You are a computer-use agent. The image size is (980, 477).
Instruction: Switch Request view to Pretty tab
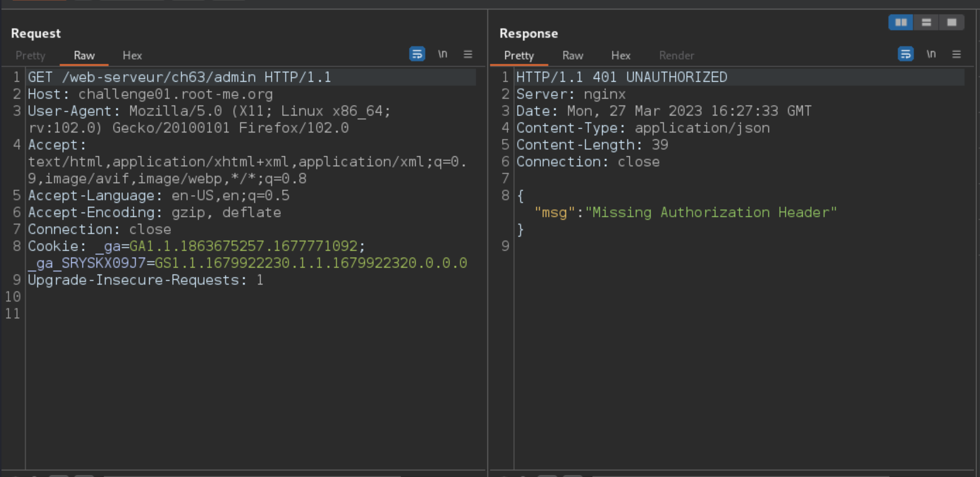31,55
